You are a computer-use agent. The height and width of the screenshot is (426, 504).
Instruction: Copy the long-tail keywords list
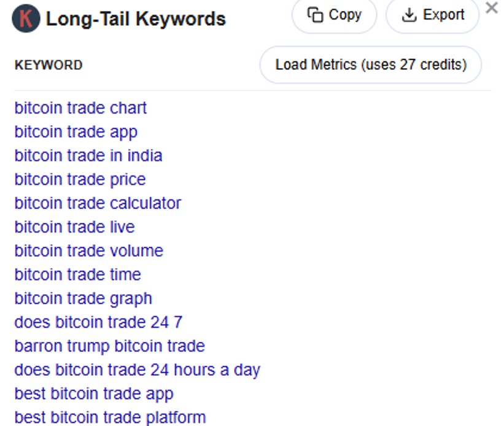(x=334, y=15)
